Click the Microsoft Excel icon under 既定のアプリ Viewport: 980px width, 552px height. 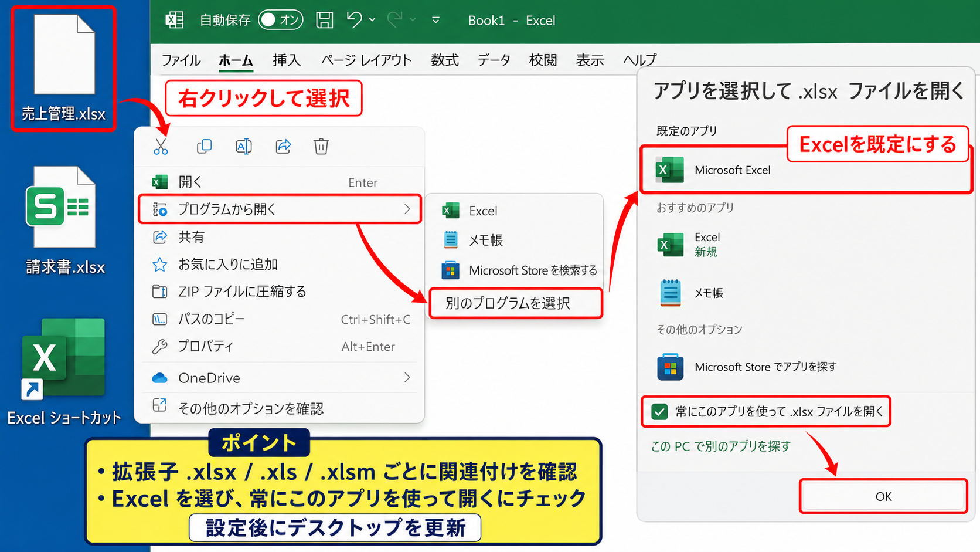point(669,170)
